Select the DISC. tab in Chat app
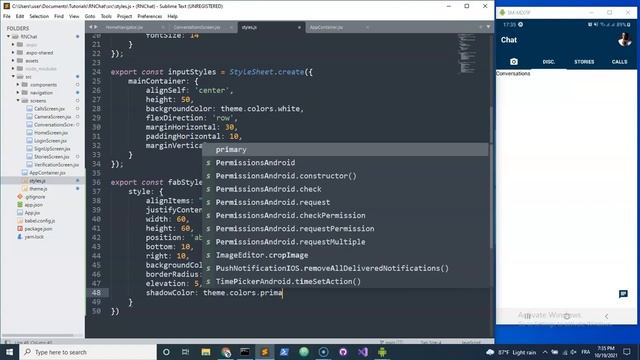The width and height of the screenshot is (640, 360). (549, 62)
